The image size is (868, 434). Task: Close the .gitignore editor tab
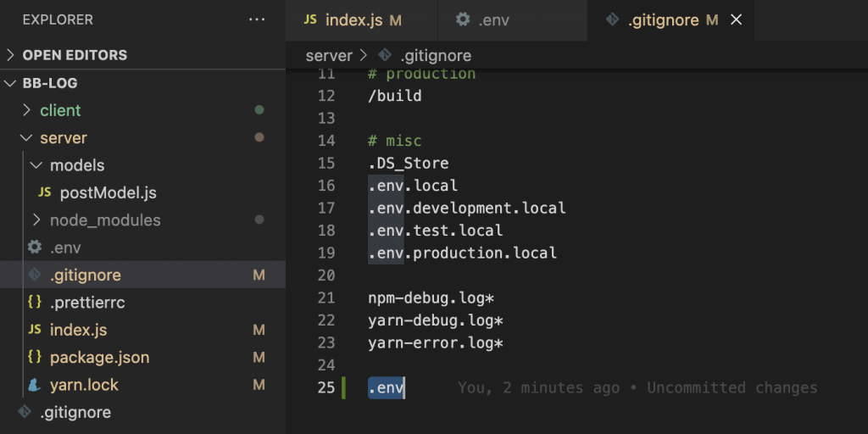[736, 19]
